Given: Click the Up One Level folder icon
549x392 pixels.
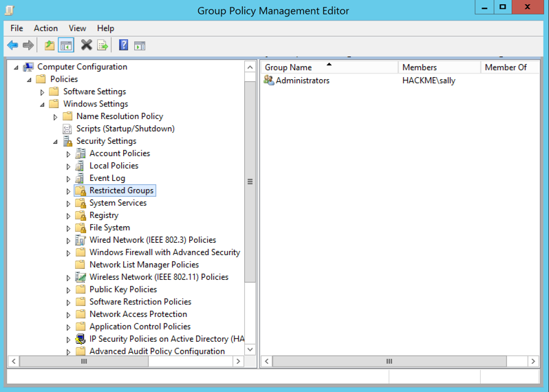Looking at the screenshot, I should tap(49, 45).
